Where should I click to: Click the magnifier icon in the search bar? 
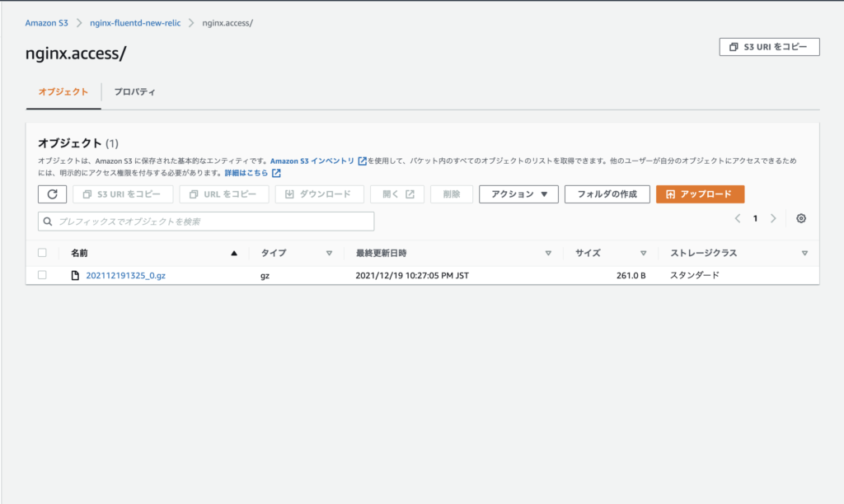47,221
